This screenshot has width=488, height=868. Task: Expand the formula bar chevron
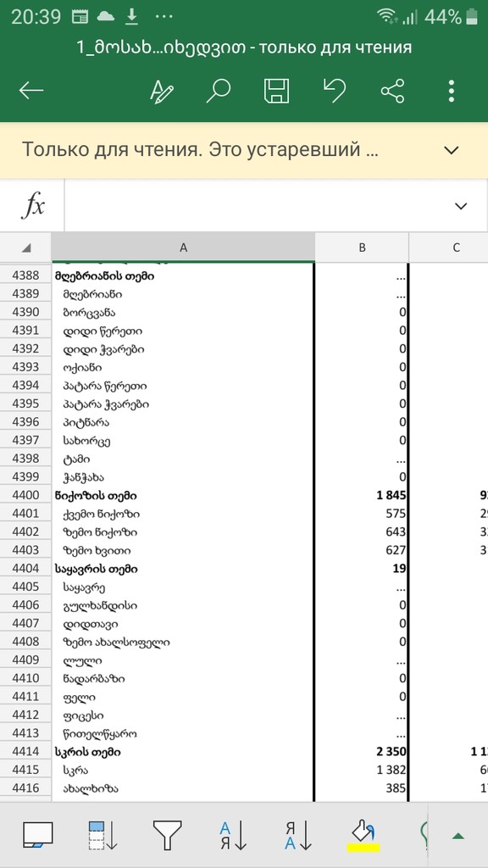460,206
